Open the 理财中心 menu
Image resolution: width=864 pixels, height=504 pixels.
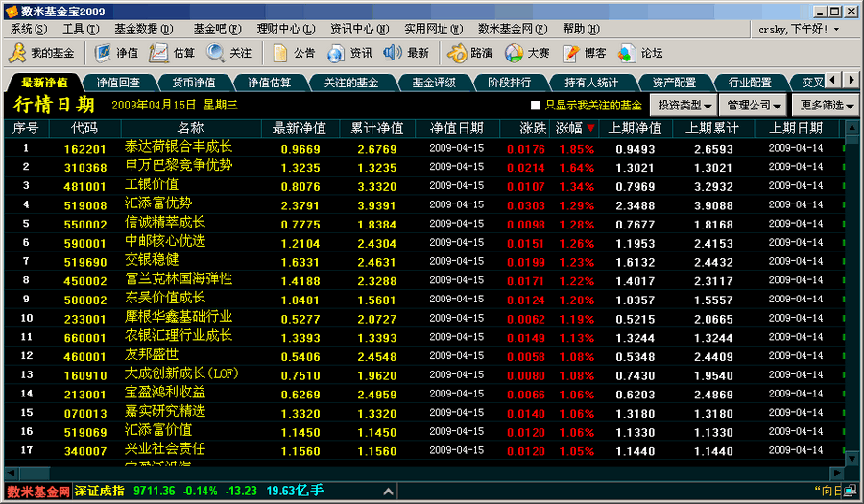[x=285, y=29]
